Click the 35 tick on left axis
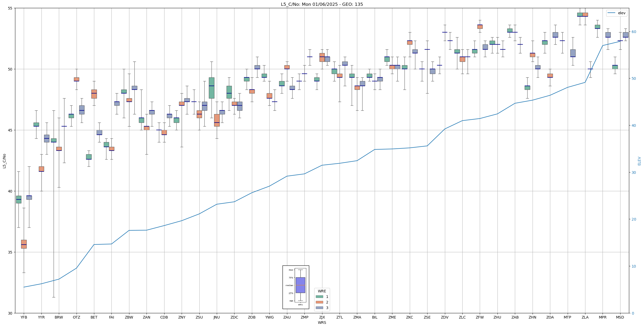Viewport: 644px width, 327px height. pos(10,252)
